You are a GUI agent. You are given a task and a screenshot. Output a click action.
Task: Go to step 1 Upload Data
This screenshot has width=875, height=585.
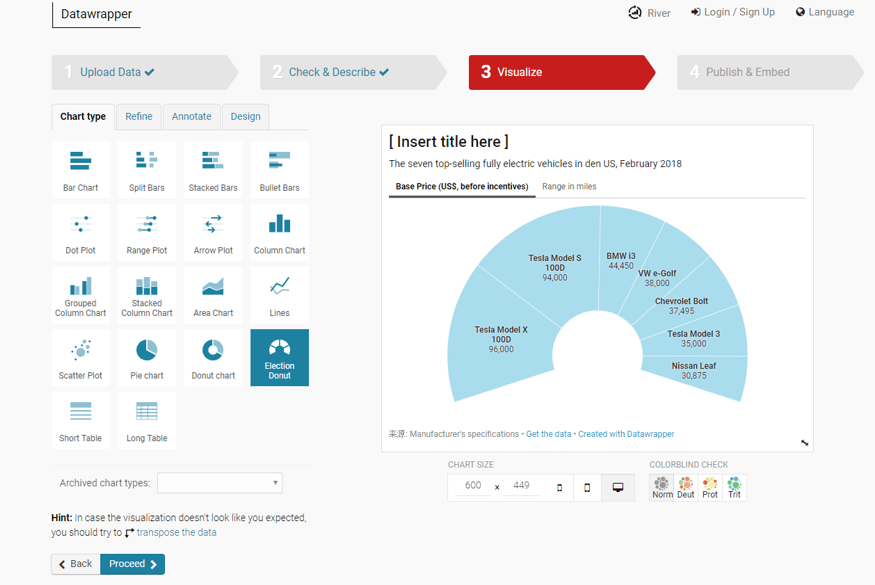click(x=145, y=72)
